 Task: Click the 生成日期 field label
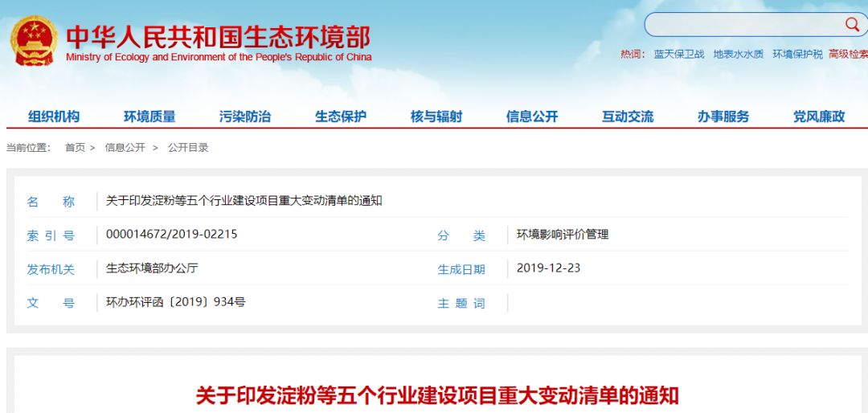pyautogui.click(x=461, y=270)
